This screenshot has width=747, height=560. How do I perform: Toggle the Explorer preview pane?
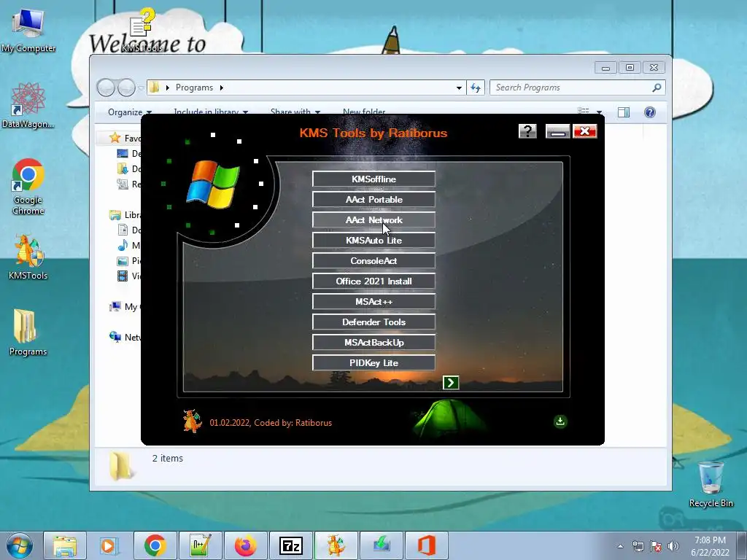624,112
